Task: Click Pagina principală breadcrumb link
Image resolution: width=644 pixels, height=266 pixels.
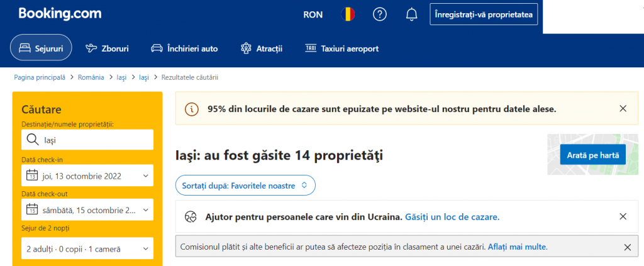Action: [x=40, y=77]
